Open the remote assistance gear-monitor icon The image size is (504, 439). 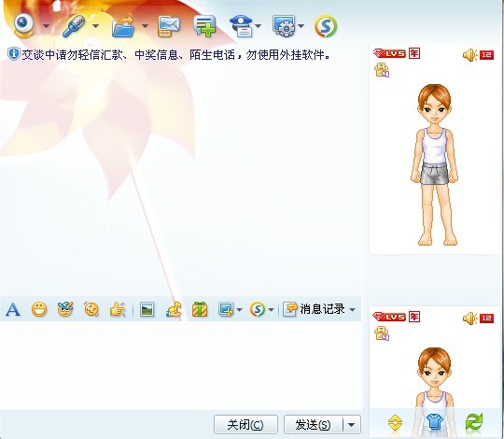[x=284, y=26]
